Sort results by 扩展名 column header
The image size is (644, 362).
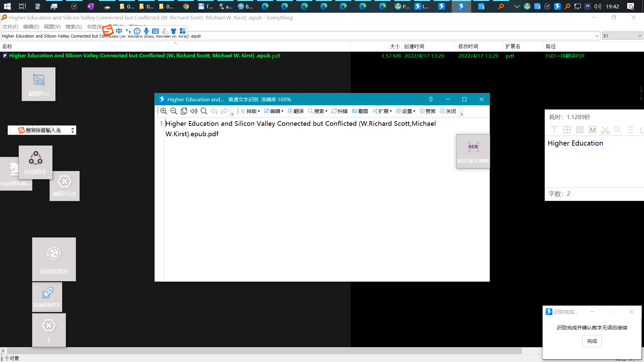[524, 46]
